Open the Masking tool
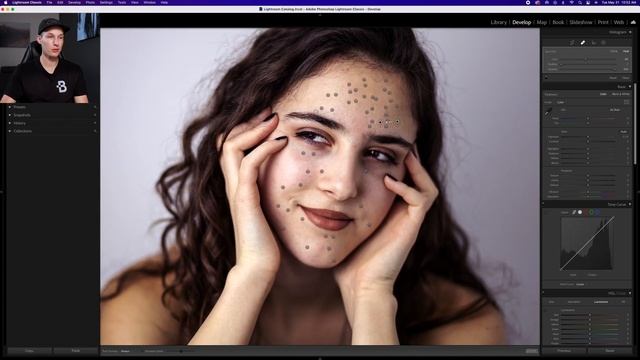The height and width of the screenshot is (360, 640). tap(604, 42)
